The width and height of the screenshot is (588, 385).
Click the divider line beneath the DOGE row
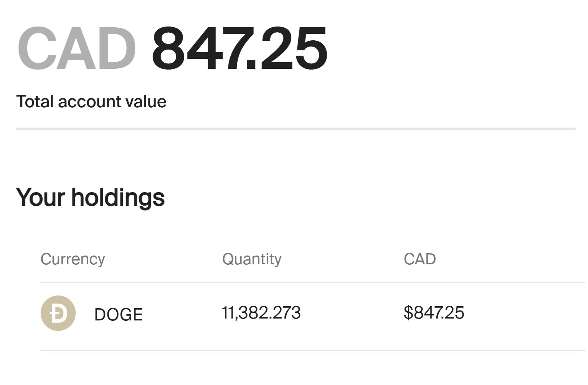312,350
